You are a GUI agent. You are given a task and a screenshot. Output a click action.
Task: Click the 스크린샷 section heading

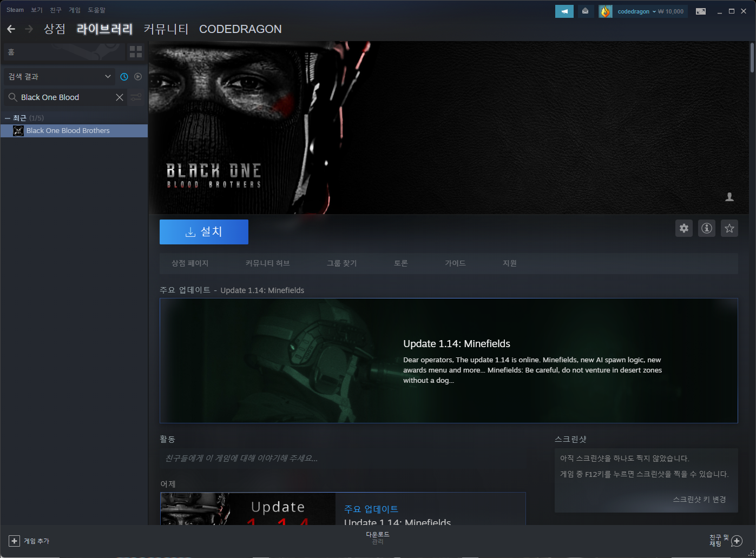(570, 440)
